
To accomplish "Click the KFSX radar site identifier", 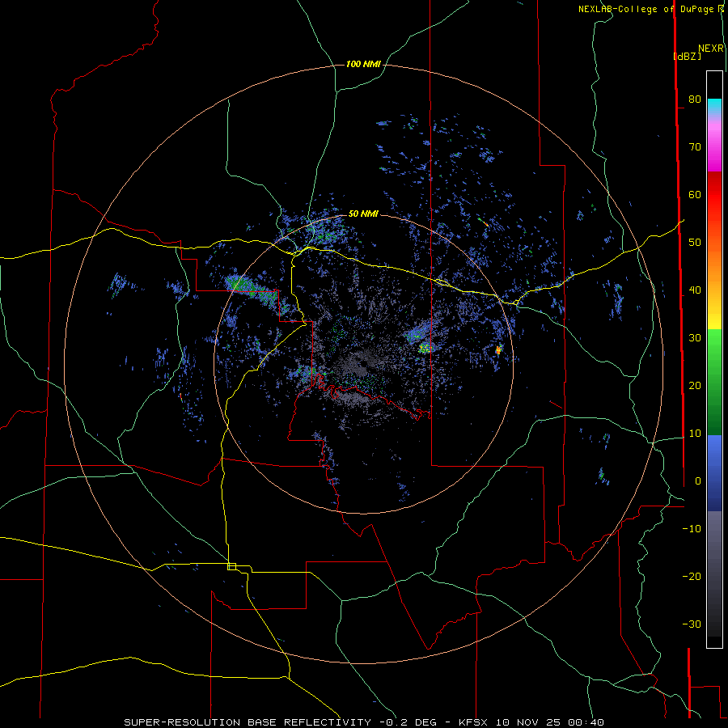I will [x=474, y=722].
